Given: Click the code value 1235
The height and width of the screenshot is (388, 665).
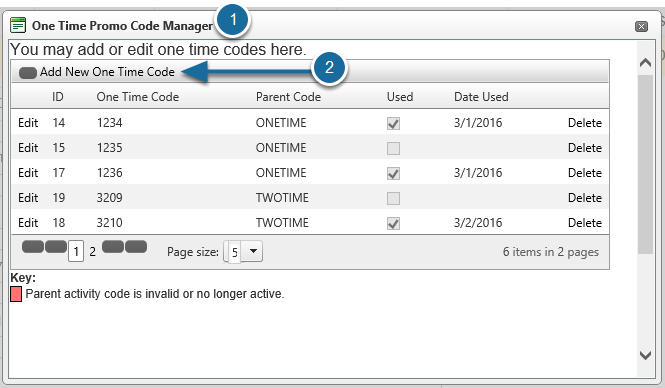Looking at the screenshot, I should (109, 148).
